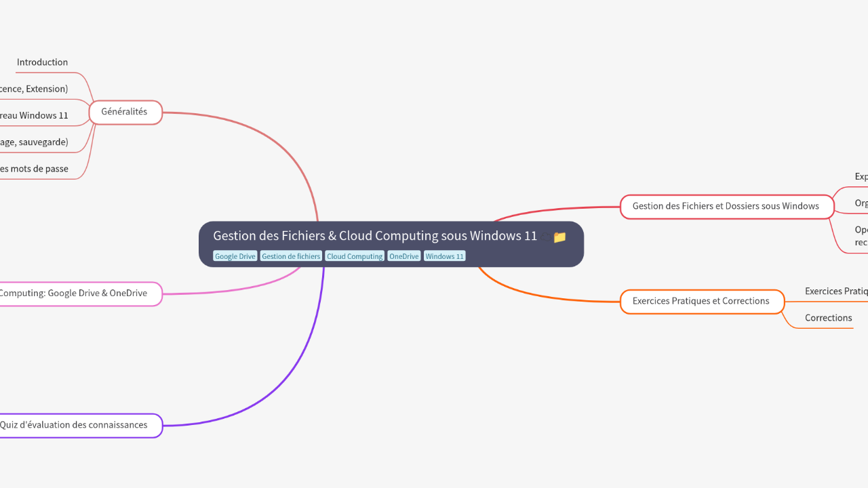Click the subtopic ending in 'Extension)'
Viewport: 868px width, 488px height.
click(x=34, y=89)
